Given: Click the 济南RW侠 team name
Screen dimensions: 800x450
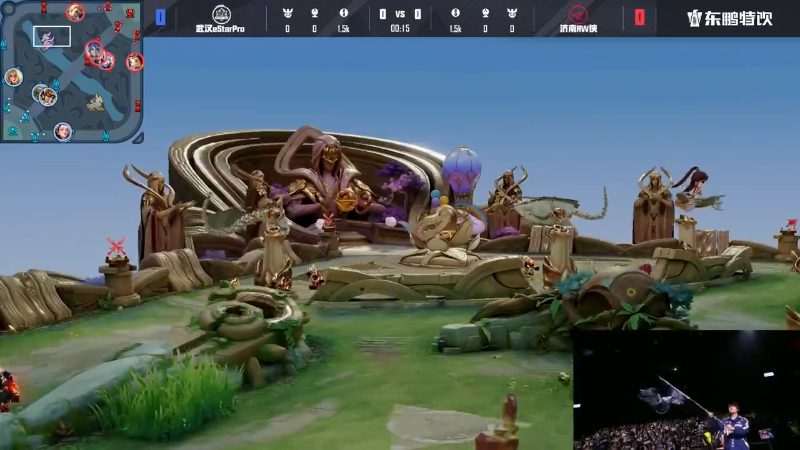Looking at the screenshot, I should (579, 29).
